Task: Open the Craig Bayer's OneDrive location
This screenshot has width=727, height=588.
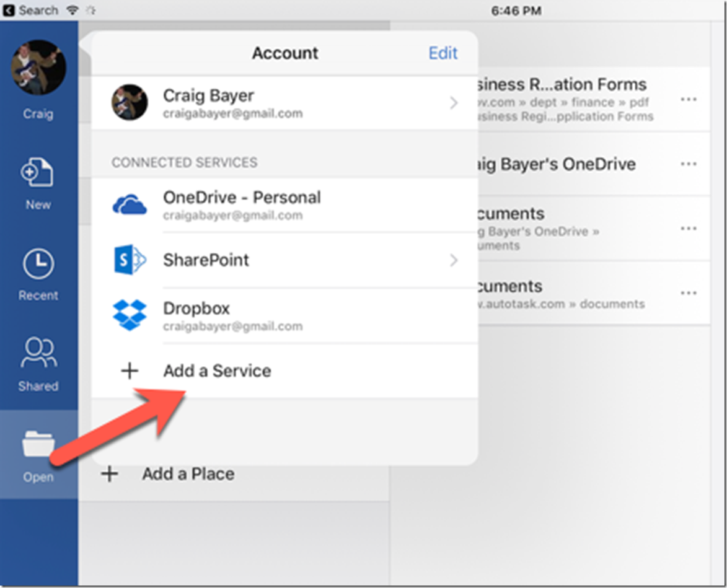Action: click(x=594, y=164)
